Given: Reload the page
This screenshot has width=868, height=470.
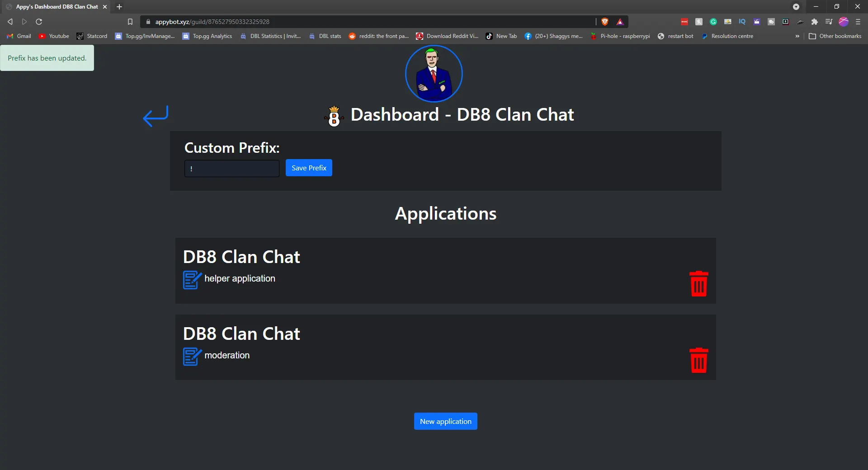Looking at the screenshot, I should tap(39, 22).
